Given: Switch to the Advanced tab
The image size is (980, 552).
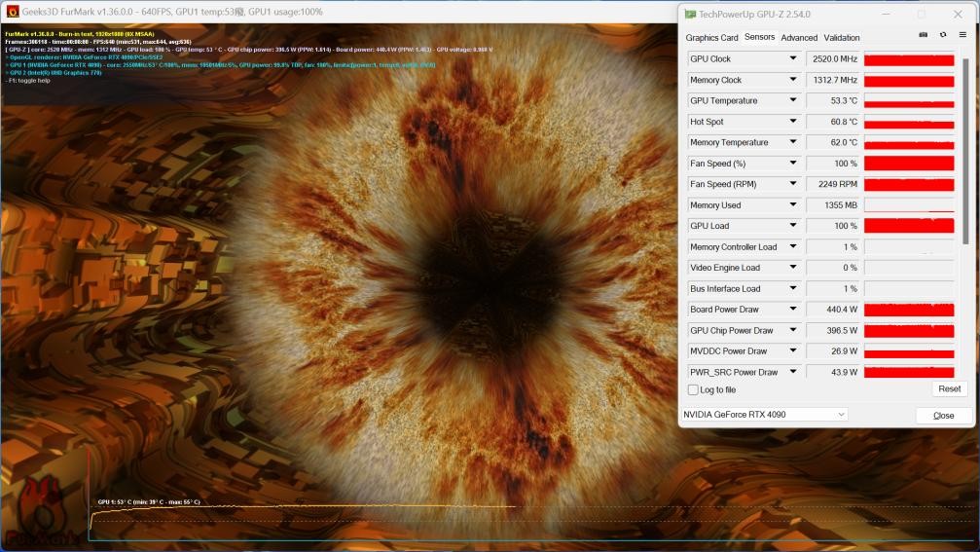Looking at the screenshot, I should coord(799,38).
